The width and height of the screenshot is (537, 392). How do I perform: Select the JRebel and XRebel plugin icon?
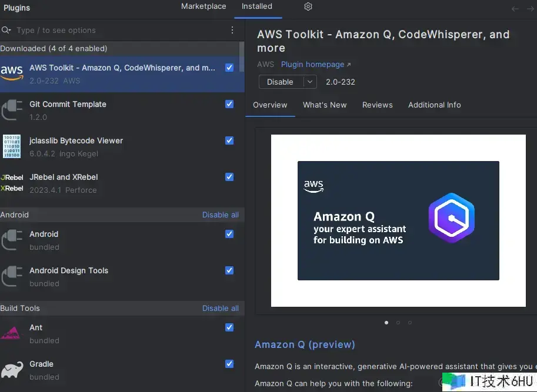click(x=12, y=183)
